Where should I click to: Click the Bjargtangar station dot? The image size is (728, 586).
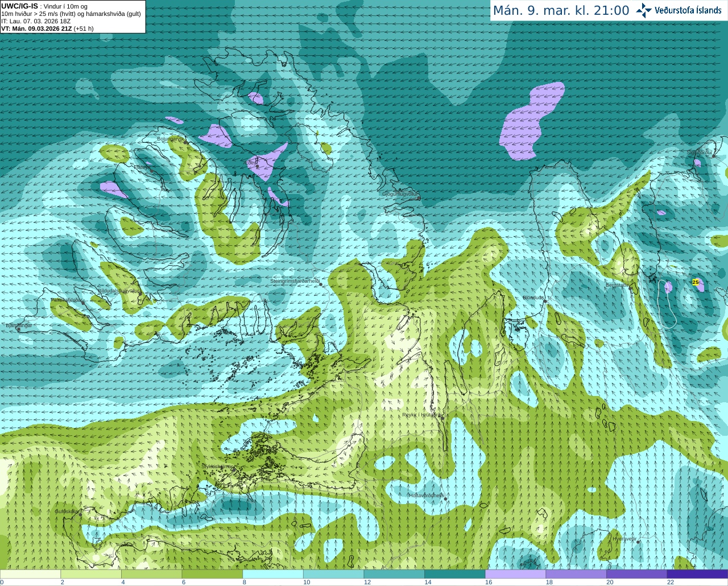tap(18, 329)
